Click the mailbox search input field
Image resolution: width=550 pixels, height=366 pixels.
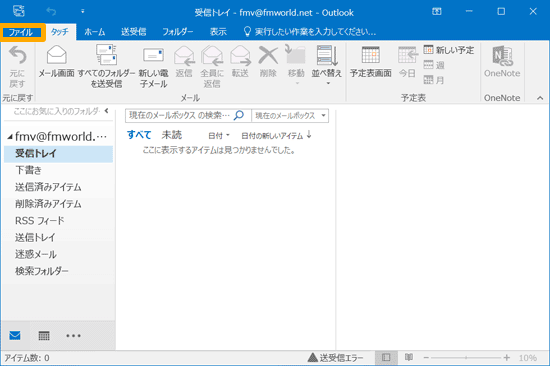pyautogui.click(x=179, y=115)
